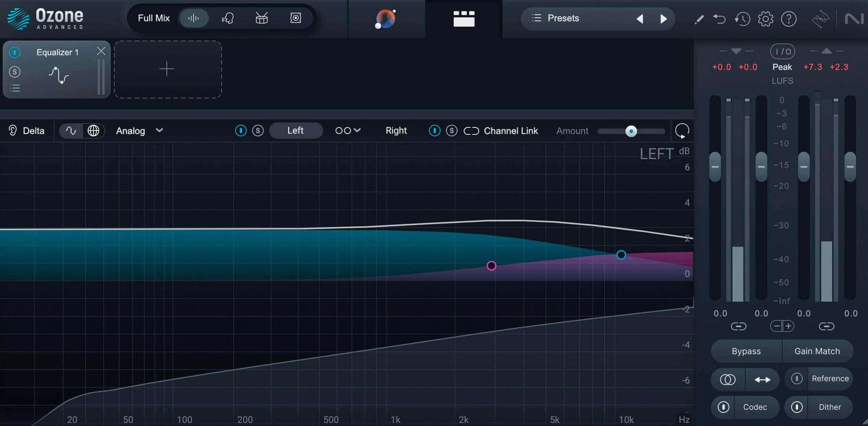Solo the Left channel

click(258, 131)
